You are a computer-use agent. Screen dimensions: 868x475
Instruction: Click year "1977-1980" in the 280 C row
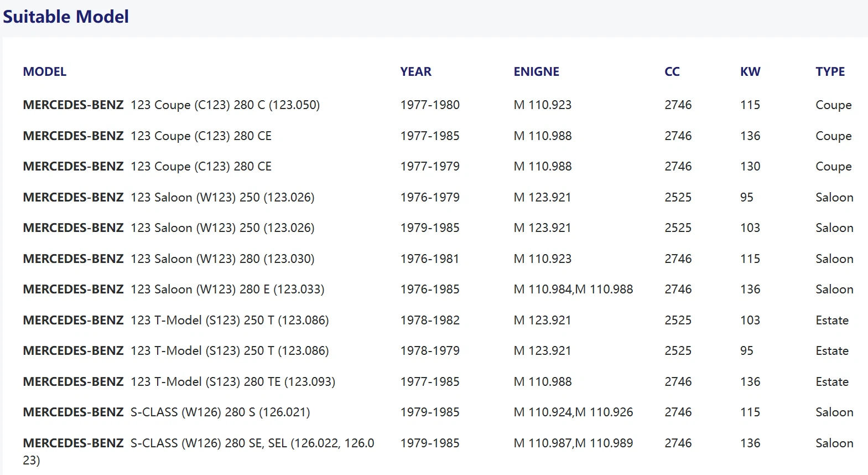coord(430,105)
